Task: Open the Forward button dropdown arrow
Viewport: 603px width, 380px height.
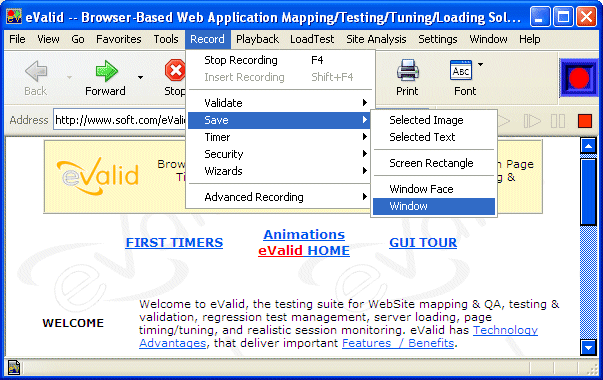Action: (x=140, y=77)
